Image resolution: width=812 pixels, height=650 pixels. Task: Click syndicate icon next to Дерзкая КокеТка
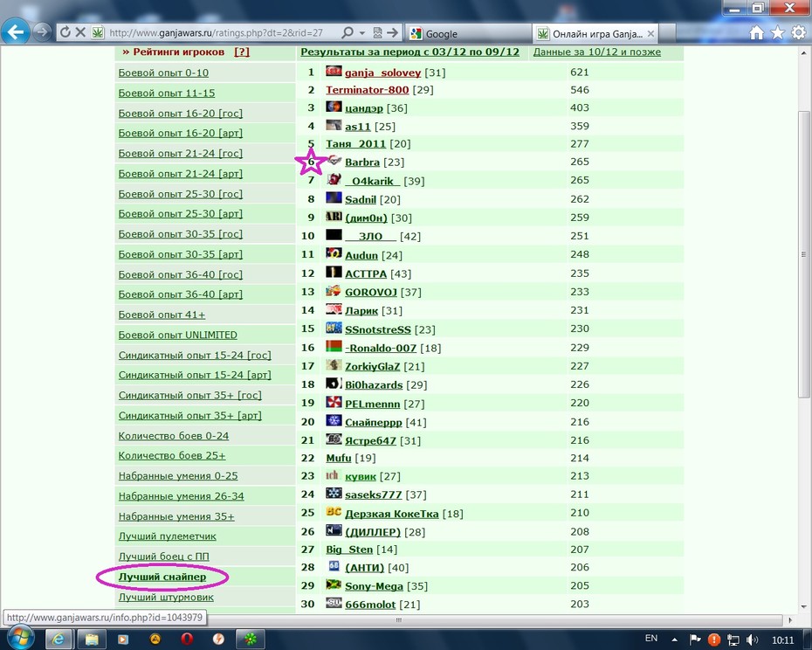334,512
